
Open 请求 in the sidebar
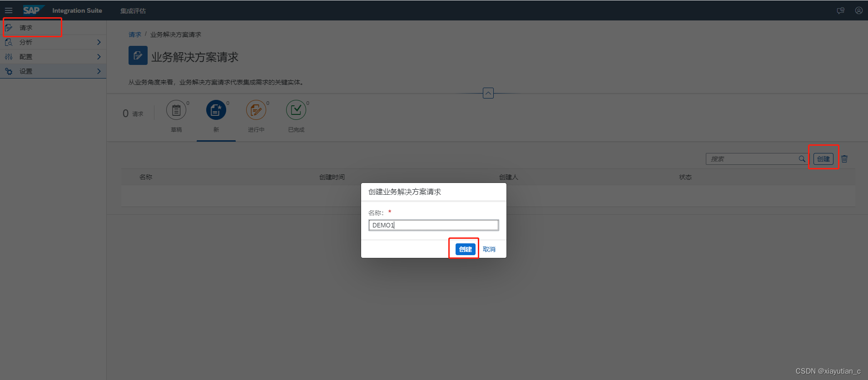point(53,28)
